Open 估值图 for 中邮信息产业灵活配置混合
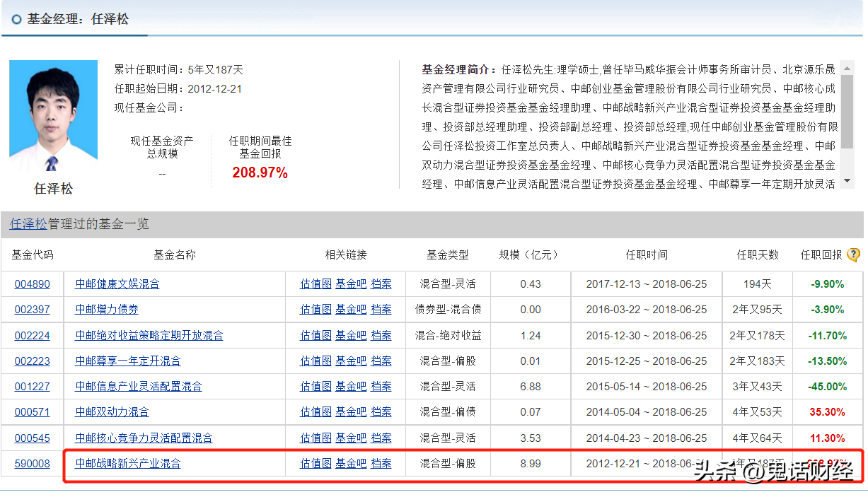Viewport: 868px width, 497px height. (x=316, y=387)
